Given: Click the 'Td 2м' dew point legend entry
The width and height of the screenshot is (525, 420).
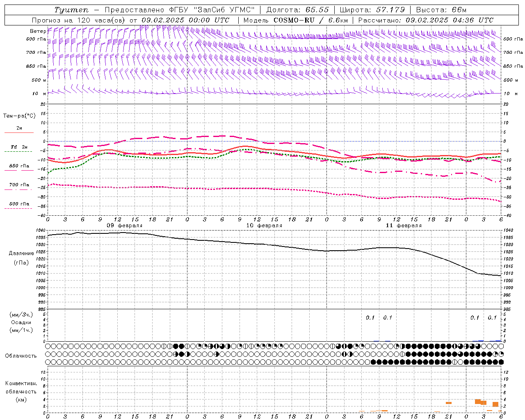Looking at the screenshot, I should pyautogui.click(x=19, y=147).
